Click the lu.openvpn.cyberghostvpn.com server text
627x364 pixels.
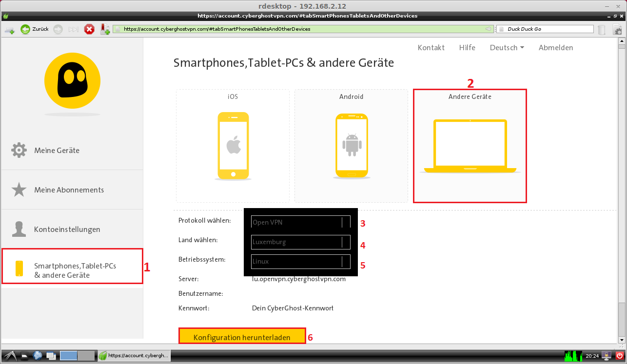click(299, 279)
